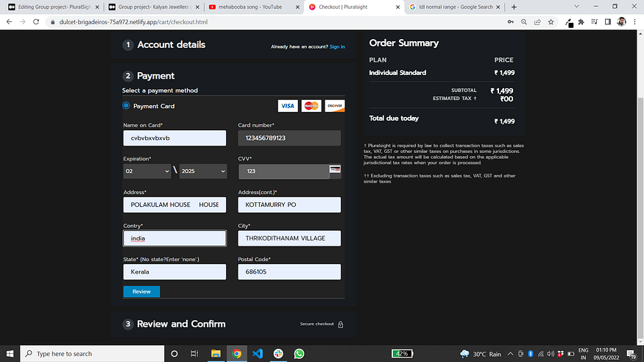Open File Explorer from taskbar
644x362 pixels.
[x=216, y=353]
